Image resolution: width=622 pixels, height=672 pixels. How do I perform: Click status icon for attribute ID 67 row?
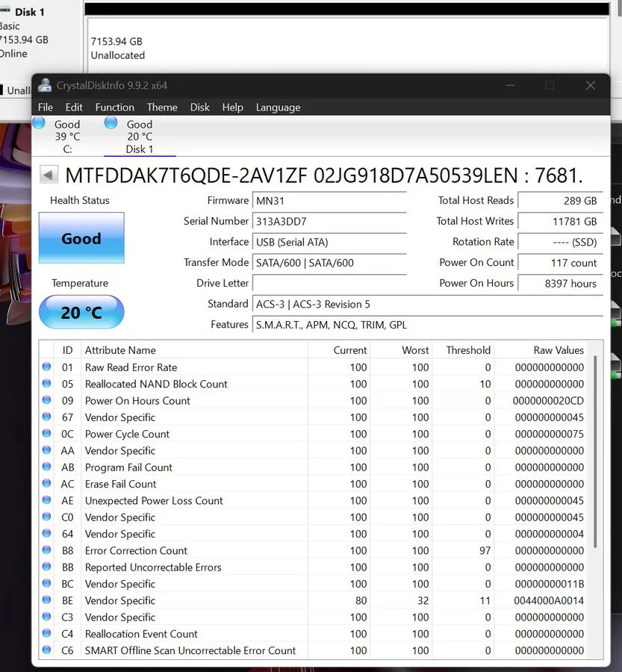pyautogui.click(x=47, y=417)
